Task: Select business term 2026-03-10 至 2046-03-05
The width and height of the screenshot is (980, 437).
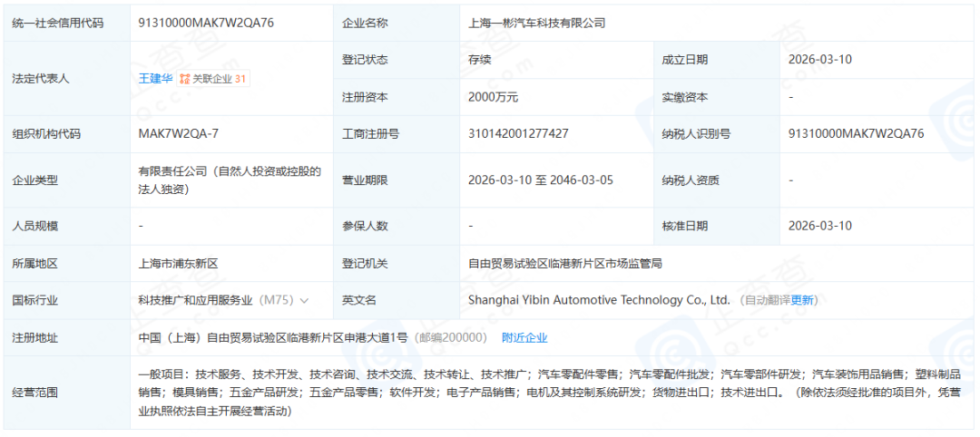Action: pos(541,180)
